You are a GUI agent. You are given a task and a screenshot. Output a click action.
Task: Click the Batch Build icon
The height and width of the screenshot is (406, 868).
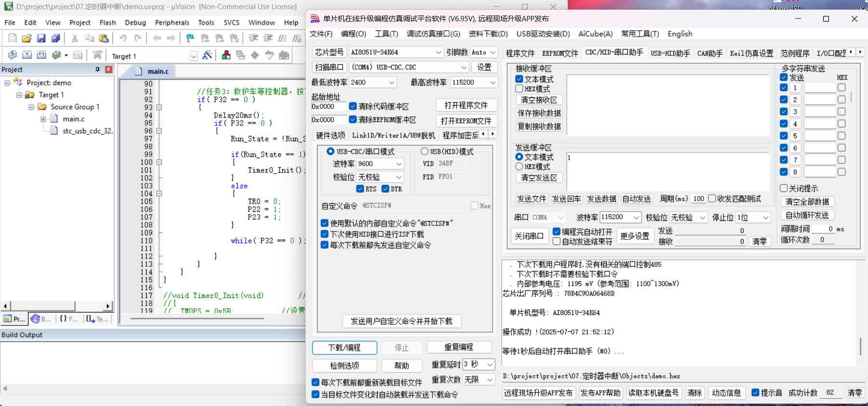tap(57, 55)
